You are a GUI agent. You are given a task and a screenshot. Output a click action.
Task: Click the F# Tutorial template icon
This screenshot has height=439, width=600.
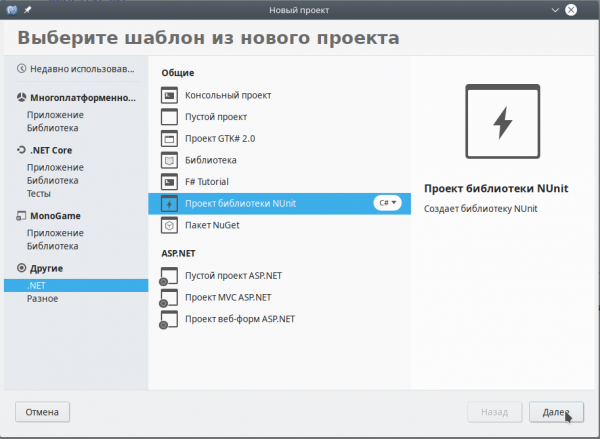tap(170, 182)
